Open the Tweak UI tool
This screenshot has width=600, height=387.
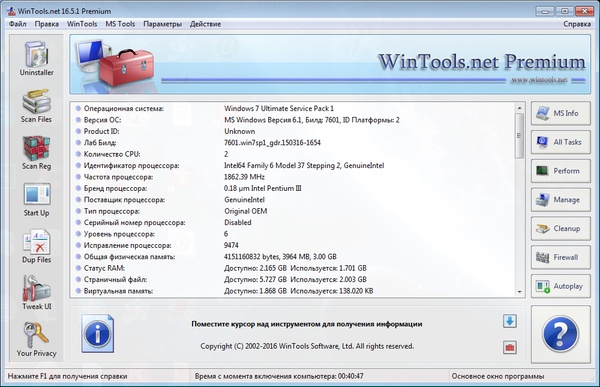click(x=37, y=293)
